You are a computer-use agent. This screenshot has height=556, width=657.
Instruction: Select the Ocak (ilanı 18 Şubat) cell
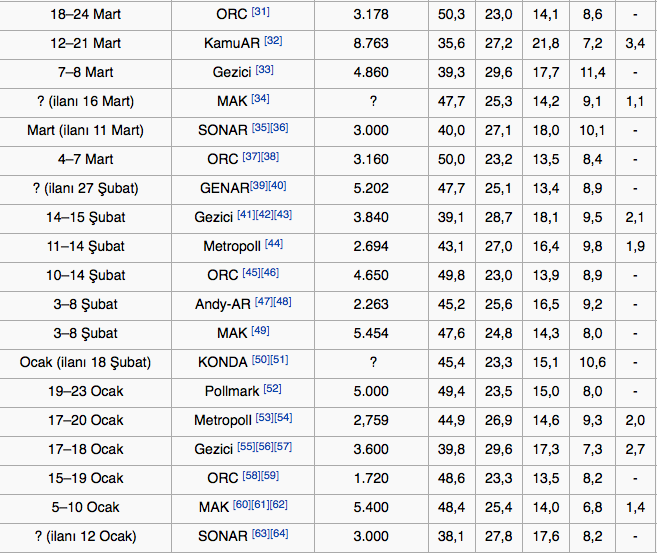[85, 362]
